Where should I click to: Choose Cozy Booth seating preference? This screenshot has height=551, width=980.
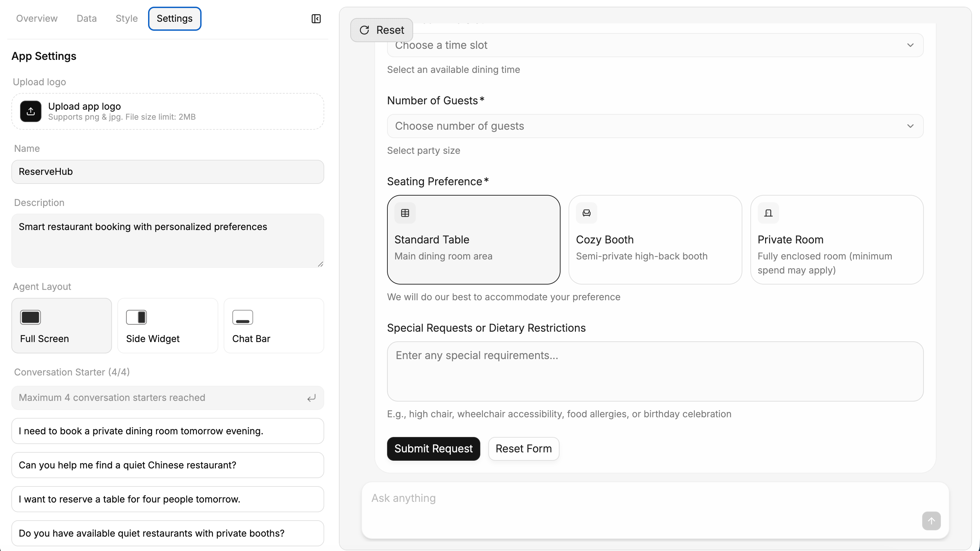655,240
